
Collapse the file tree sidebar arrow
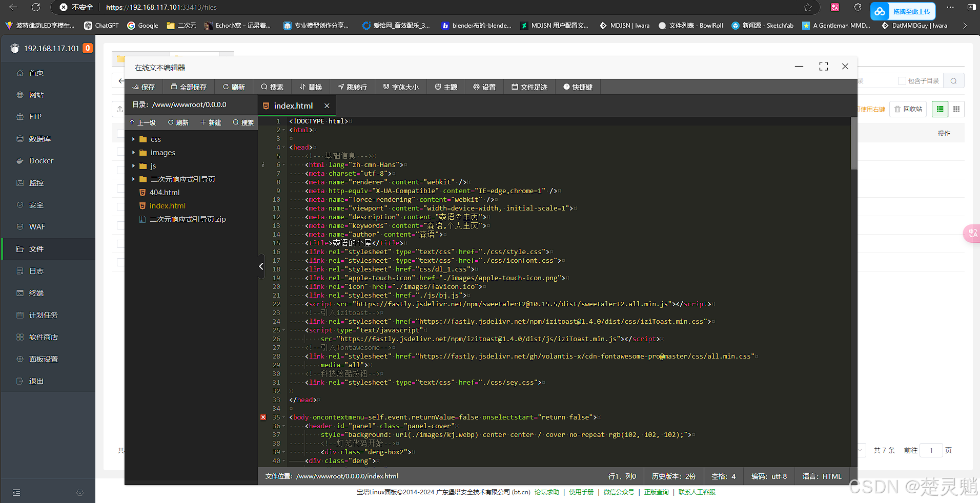tap(261, 266)
